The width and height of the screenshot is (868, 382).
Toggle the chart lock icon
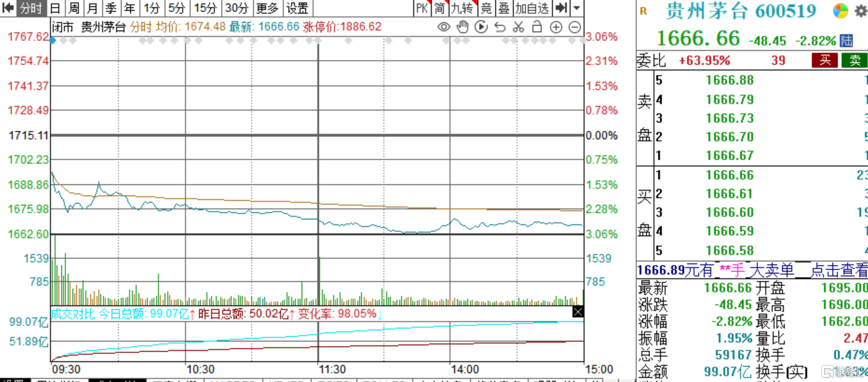(538, 27)
